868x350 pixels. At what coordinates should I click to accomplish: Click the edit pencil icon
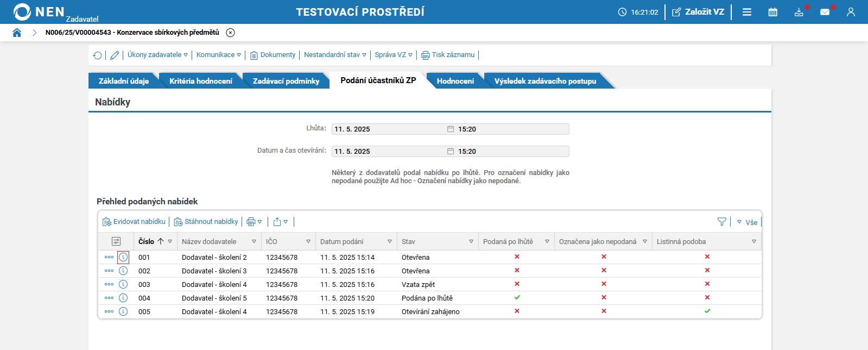pyautogui.click(x=115, y=55)
